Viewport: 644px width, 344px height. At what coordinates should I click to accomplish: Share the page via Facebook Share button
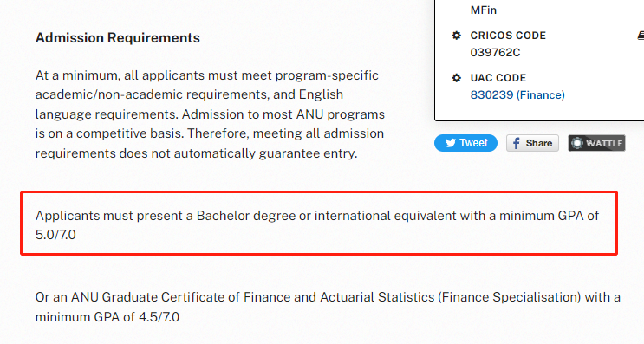pyautogui.click(x=532, y=143)
